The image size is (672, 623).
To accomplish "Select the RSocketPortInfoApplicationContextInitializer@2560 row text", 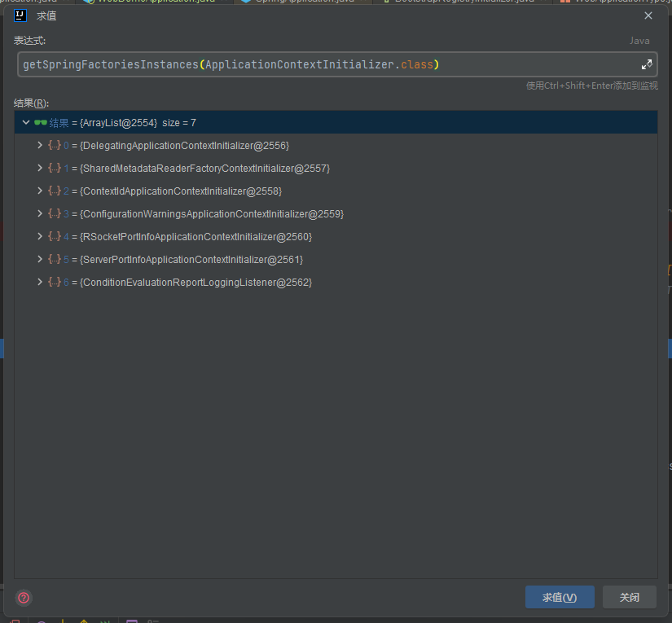I will coord(195,236).
